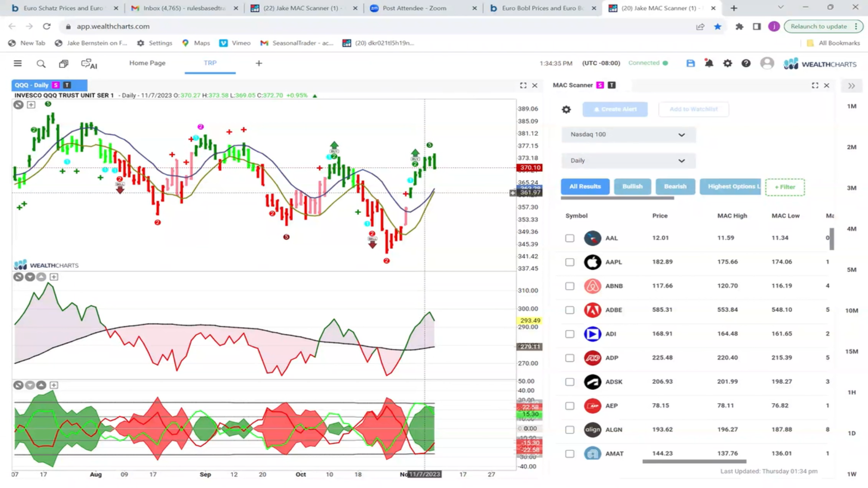The height and width of the screenshot is (488, 868).
Task: Click the T badge on QQQ chart tab
Action: pyautogui.click(x=67, y=85)
